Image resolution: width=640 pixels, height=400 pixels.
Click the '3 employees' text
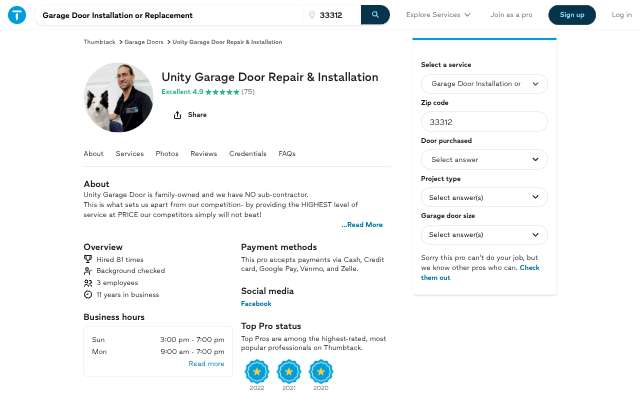tap(117, 282)
